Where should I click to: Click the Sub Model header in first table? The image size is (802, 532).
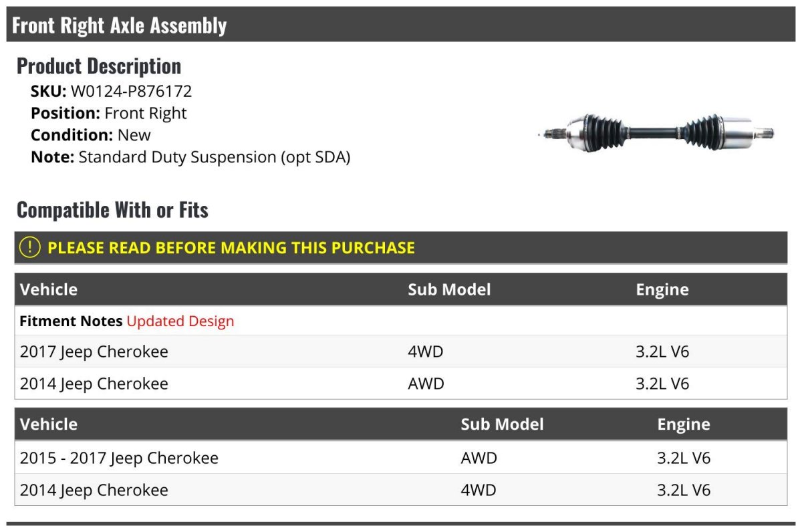pos(449,289)
